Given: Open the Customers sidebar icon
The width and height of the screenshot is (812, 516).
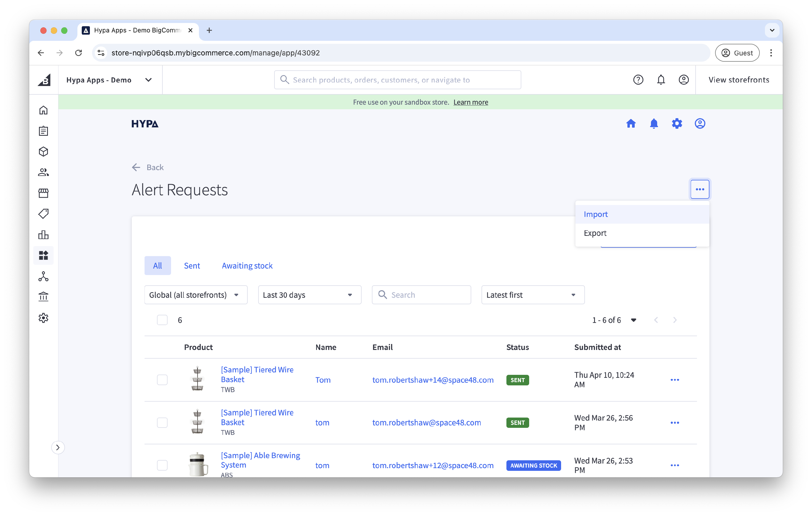Looking at the screenshot, I should (x=44, y=172).
